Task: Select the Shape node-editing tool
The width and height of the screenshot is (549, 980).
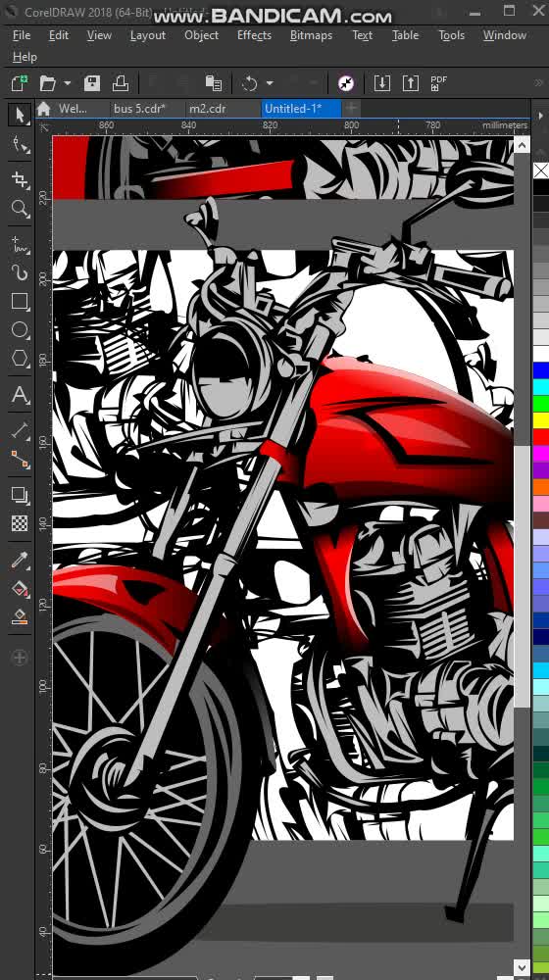Action: point(21,146)
